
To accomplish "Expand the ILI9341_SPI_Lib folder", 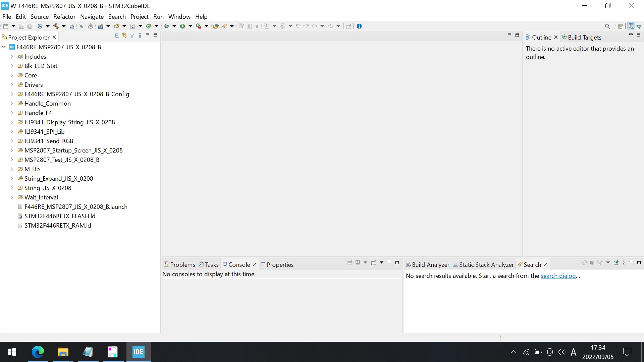I will point(11,131).
